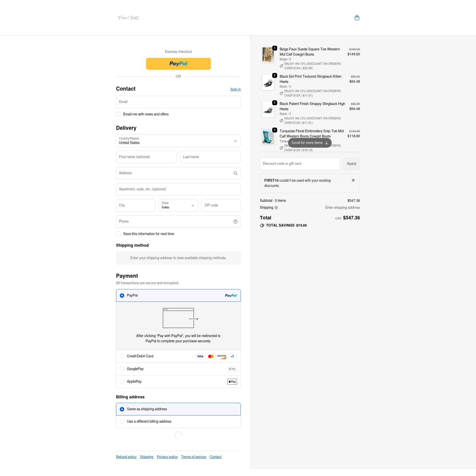Click Scroll for more items
Screen dimensions: 476x476
click(309, 143)
